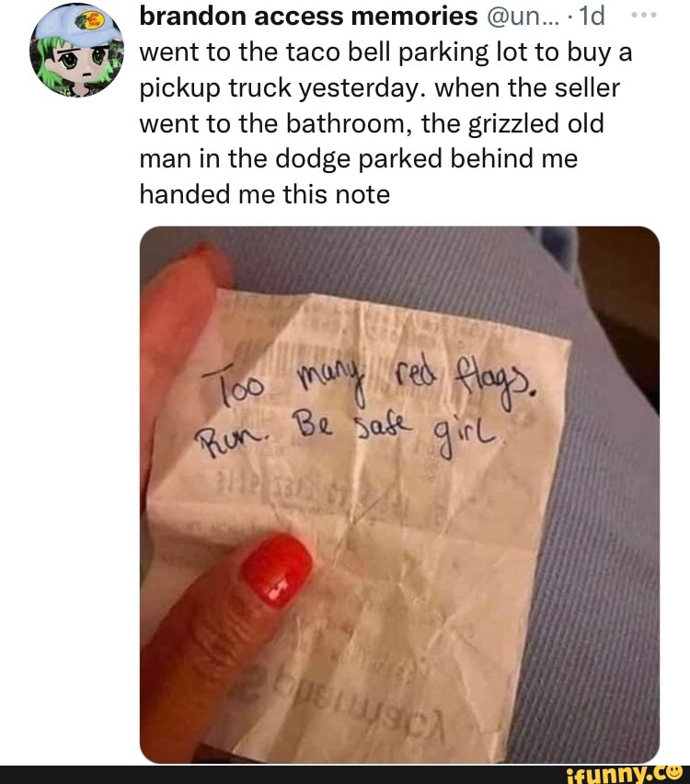Click the anime avatar profile picture
The height and width of the screenshot is (784, 690).
point(76,50)
